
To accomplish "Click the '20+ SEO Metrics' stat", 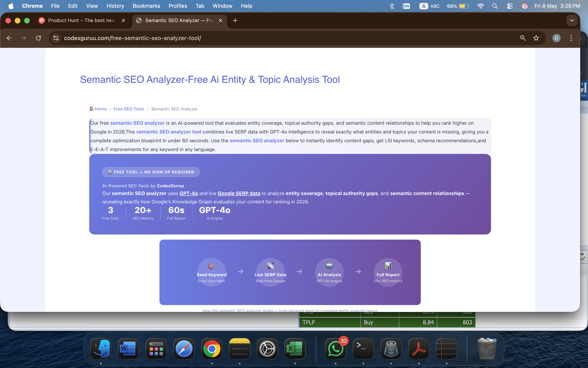I will [143, 213].
